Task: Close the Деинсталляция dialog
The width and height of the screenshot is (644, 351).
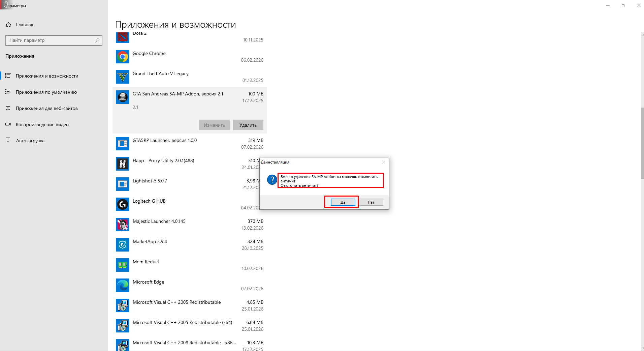Action: (383, 162)
